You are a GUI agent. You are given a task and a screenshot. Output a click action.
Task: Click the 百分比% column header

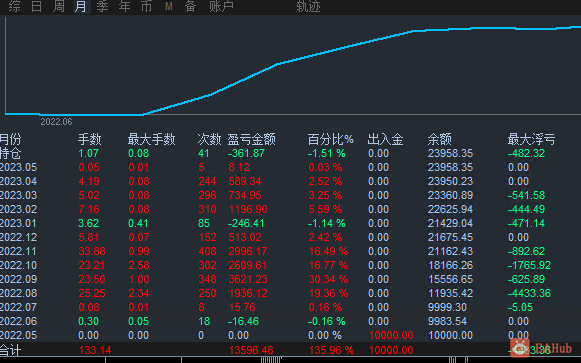331,139
